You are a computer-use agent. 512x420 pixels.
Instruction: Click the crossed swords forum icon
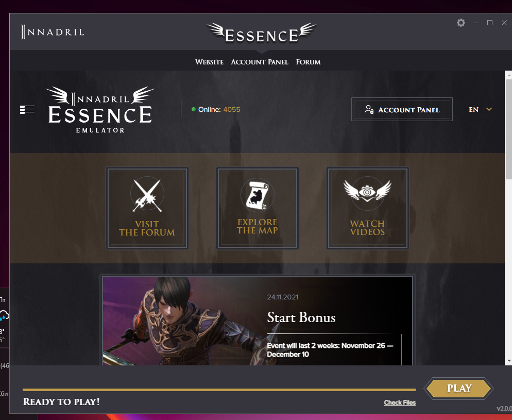pyautogui.click(x=147, y=195)
